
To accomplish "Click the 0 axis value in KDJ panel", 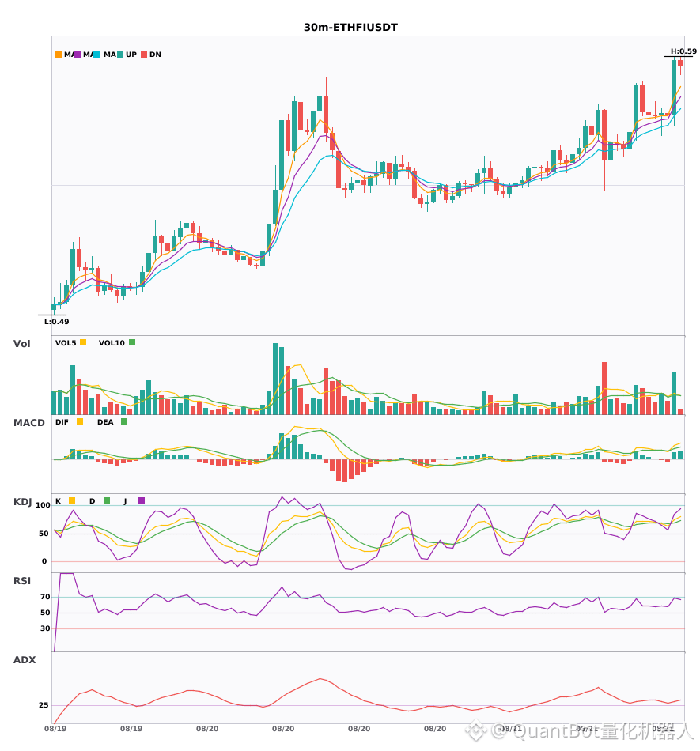I will click(44, 561).
